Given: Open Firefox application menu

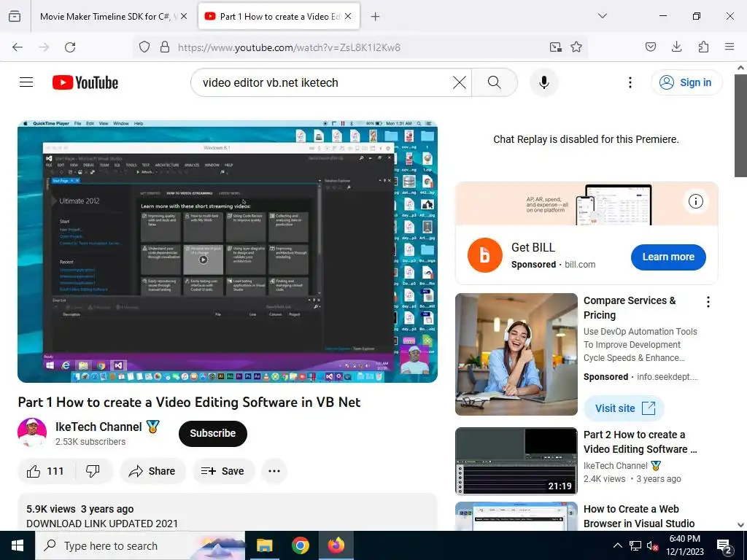Looking at the screenshot, I should coord(729,47).
